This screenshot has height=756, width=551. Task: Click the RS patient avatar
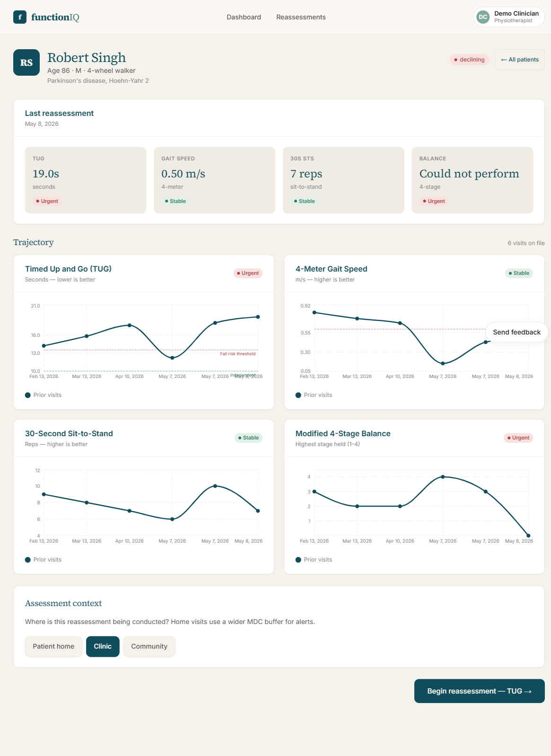coord(26,62)
